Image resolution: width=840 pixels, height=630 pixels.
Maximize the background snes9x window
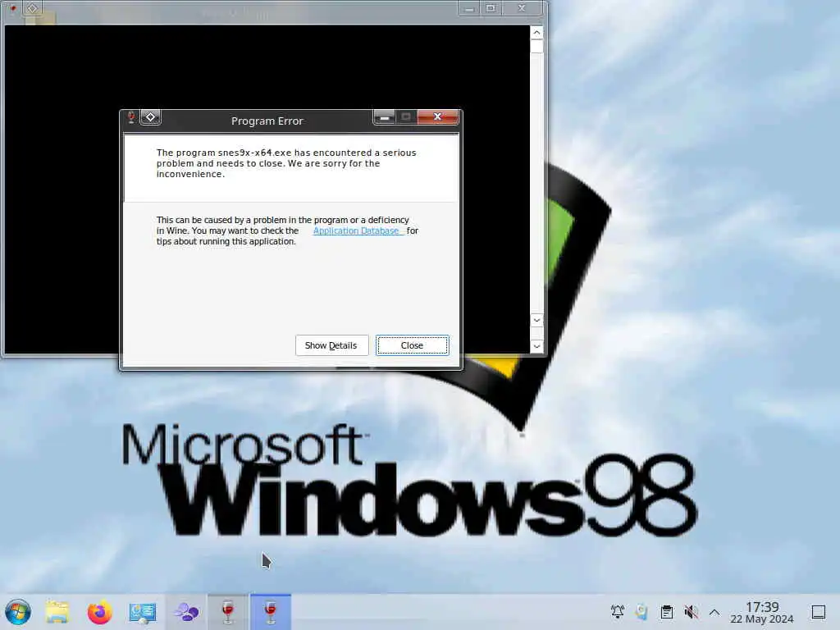(x=491, y=8)
